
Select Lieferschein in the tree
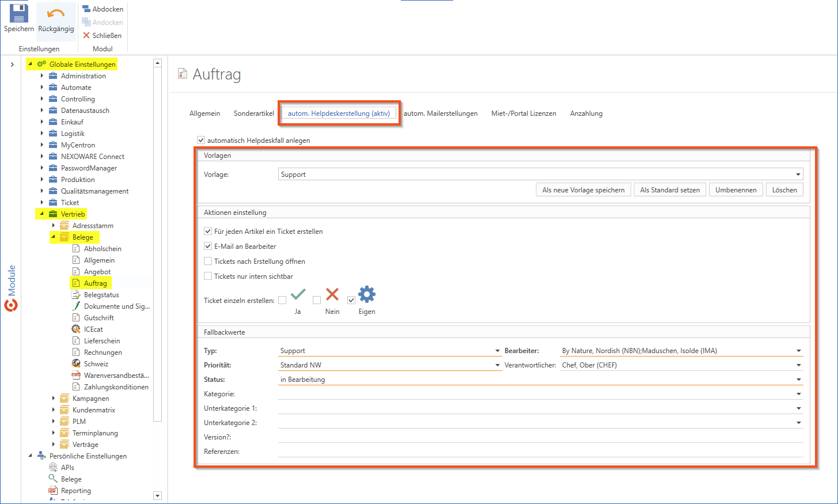click(102, 340)
